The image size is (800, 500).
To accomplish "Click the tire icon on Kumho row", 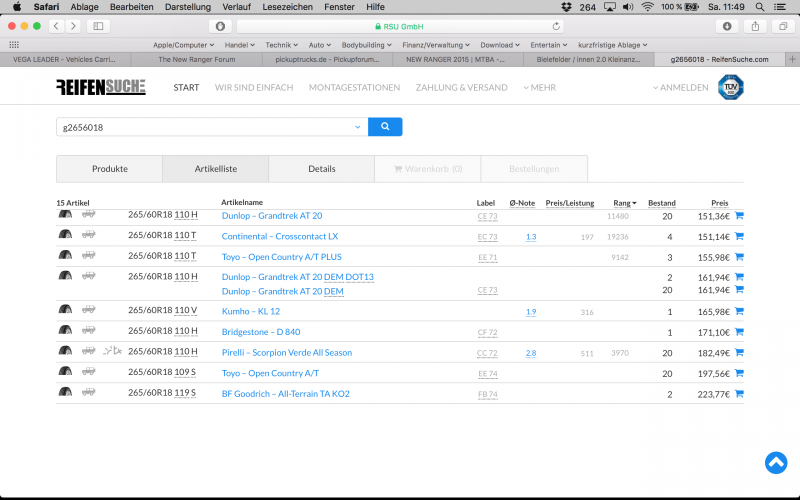I will 65,309.
